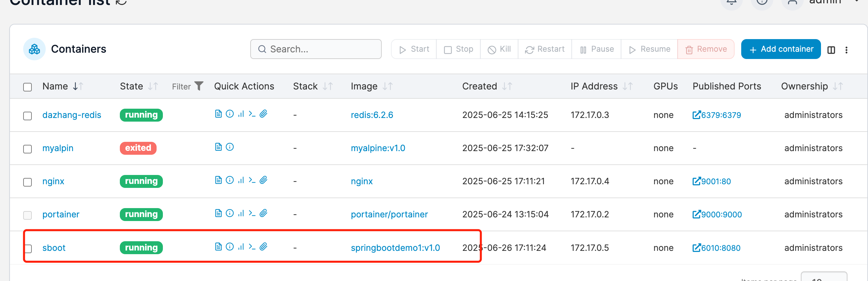Inspect icon for portainer row

[x=230, y=213]
